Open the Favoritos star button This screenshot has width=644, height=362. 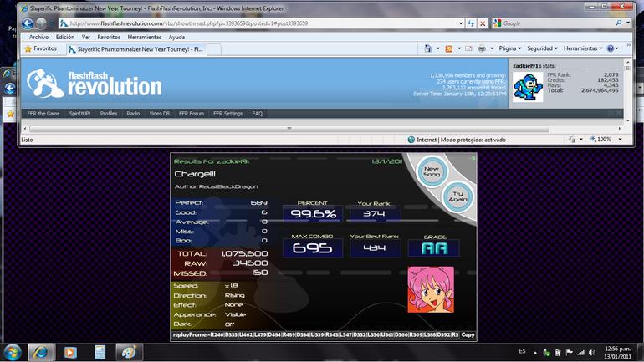(x=40, y=48)
